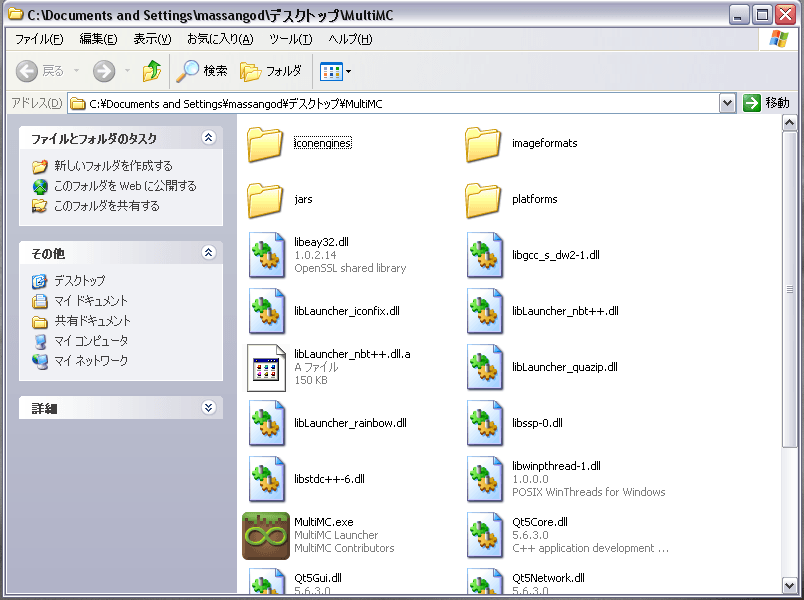Viewport: 804px width, 600px height.
Task: Click the Views grid icon
Action: pos(331,71)
